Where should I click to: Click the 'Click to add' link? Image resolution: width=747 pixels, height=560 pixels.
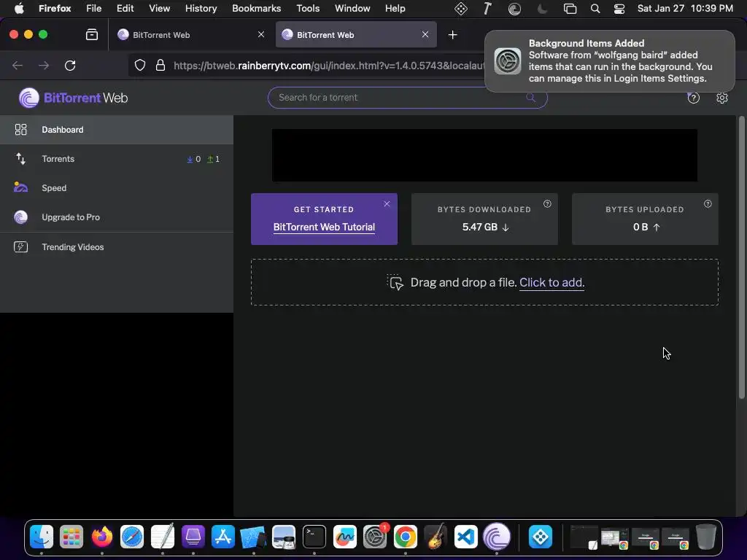tap(551, 282)
